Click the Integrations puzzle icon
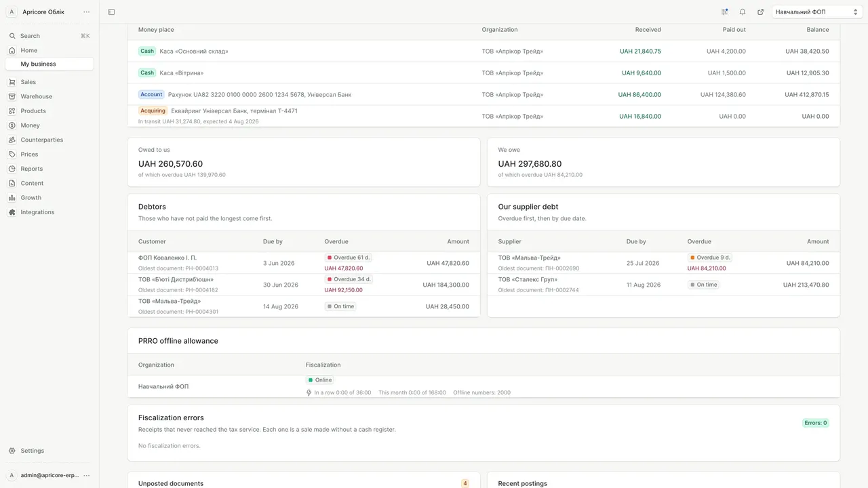 point(12,212)
